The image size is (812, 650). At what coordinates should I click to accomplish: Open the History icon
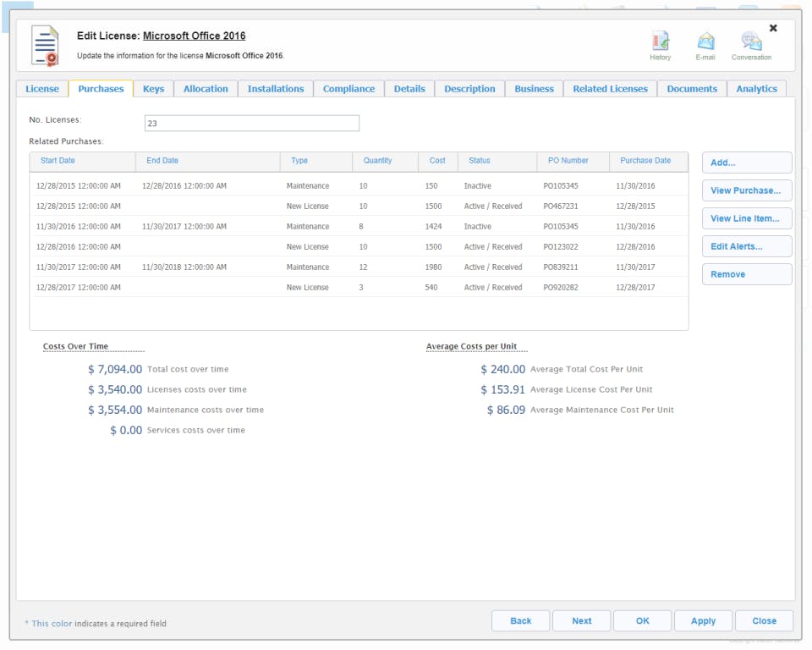coord(660,41)
